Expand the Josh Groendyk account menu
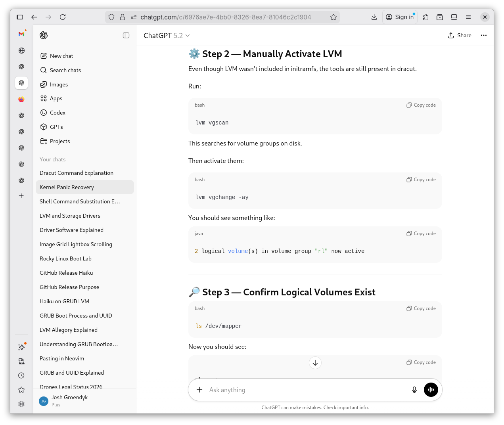This screenshot has height=425, width=504. coord(69,400)
